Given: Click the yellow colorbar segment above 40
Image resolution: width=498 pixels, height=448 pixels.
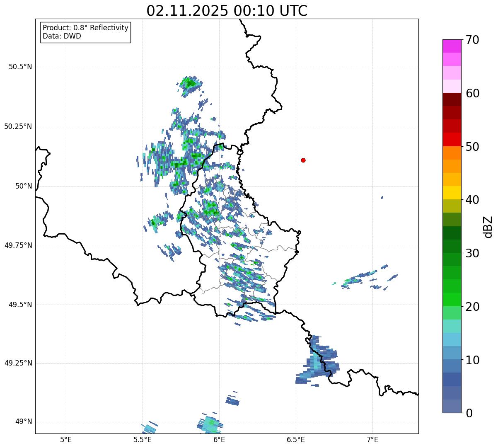Looking at the screenshot, I should [x=452, y=193].
